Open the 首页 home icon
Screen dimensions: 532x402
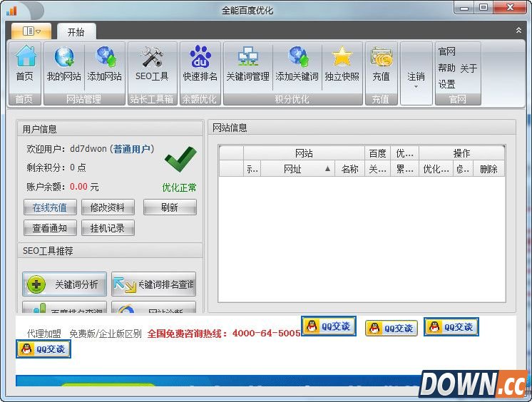coord(25,63)
